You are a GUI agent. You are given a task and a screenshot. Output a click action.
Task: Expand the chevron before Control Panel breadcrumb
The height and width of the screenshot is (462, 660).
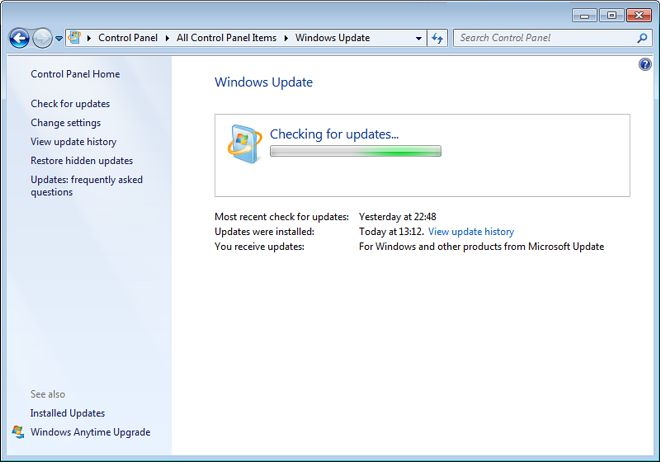click(89, 38)
